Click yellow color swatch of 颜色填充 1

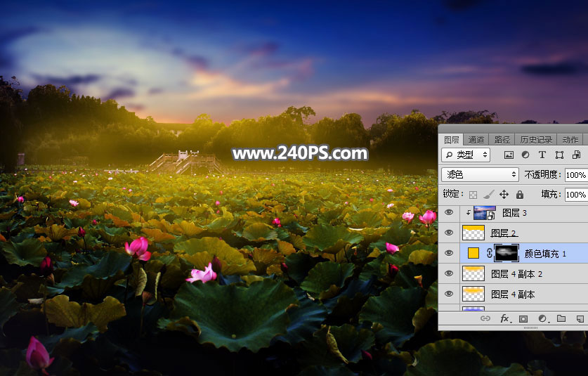[x=473, y=253]
